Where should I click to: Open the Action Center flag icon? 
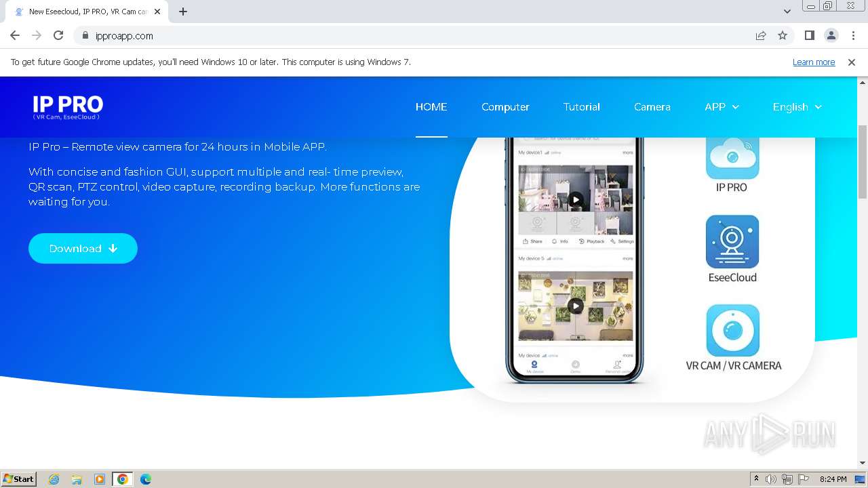click(x=804, y=479)
